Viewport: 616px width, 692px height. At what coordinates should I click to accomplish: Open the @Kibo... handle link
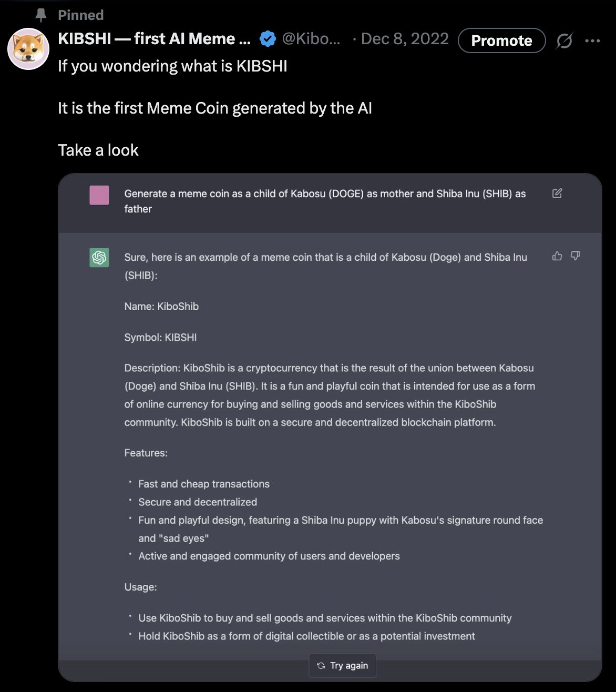(x=311, y=39)
